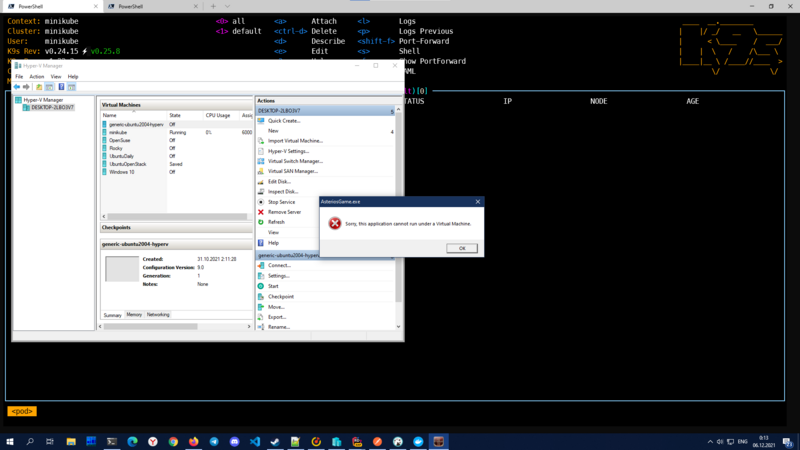Open new terminal tab with plus button
This screenshot has width=800, height=450.
213,6
